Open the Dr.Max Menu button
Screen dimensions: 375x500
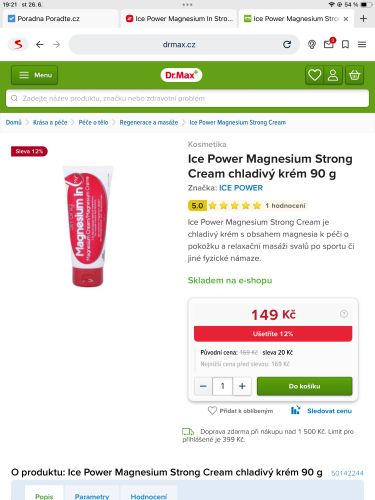(35, 75)
